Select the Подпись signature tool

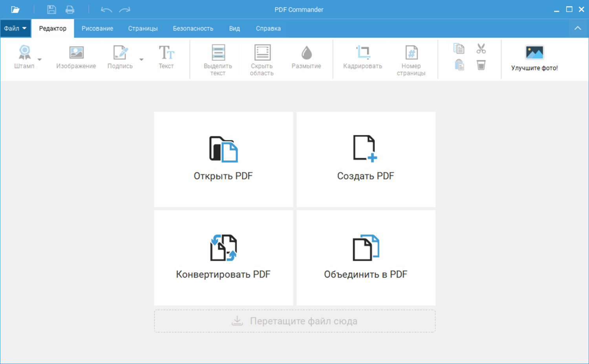[120, 57]
